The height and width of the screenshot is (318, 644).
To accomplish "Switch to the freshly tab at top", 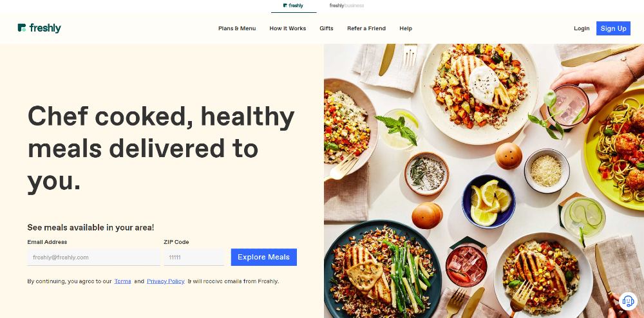I will pyautogui.click(x=293, y=6).
